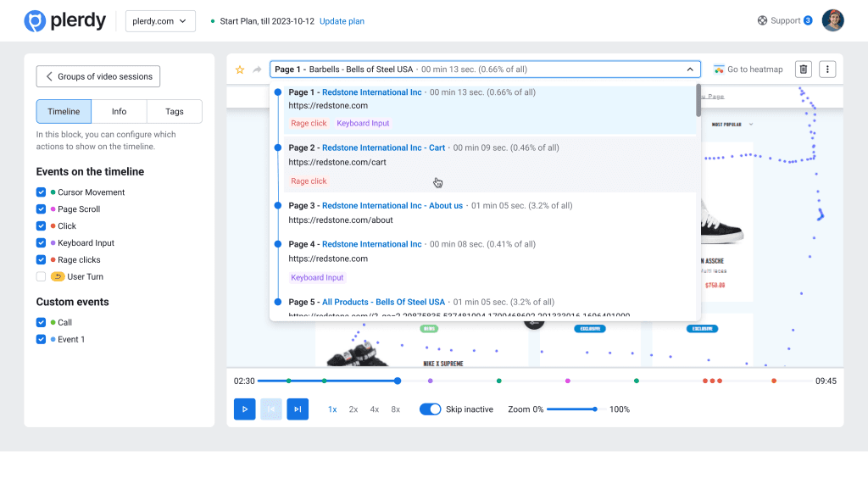
Task: Toggle the Skip inactive switch
Action: pyautogui.click(x=431, y=409)
